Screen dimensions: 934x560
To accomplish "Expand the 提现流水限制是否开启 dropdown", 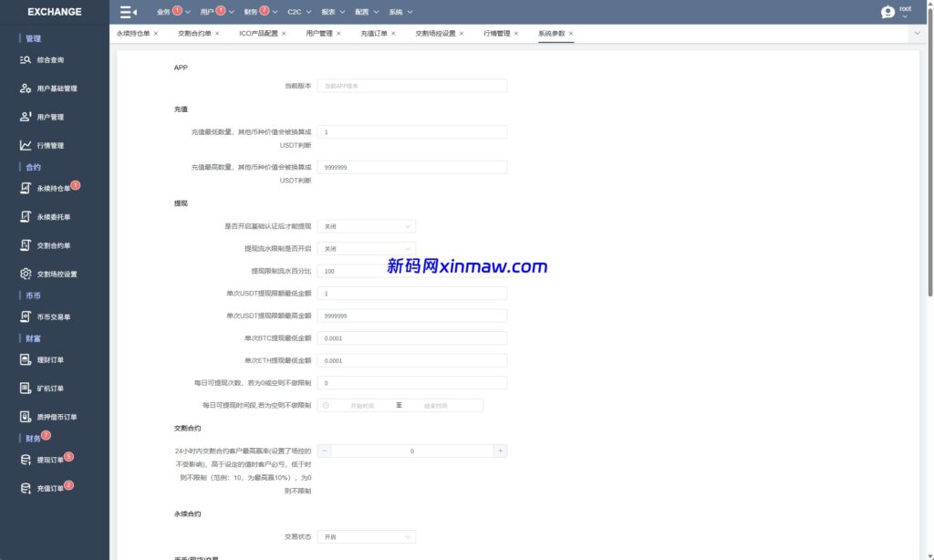I will pos(367,248).
